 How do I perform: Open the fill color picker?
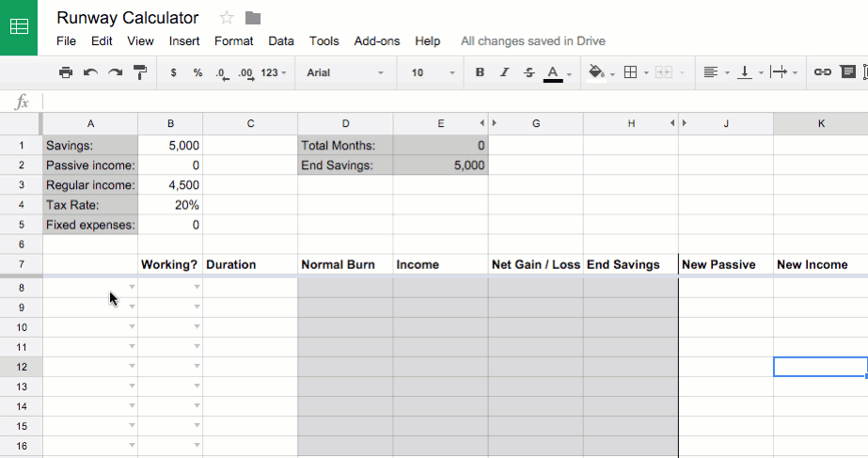(x=596, y=72)
